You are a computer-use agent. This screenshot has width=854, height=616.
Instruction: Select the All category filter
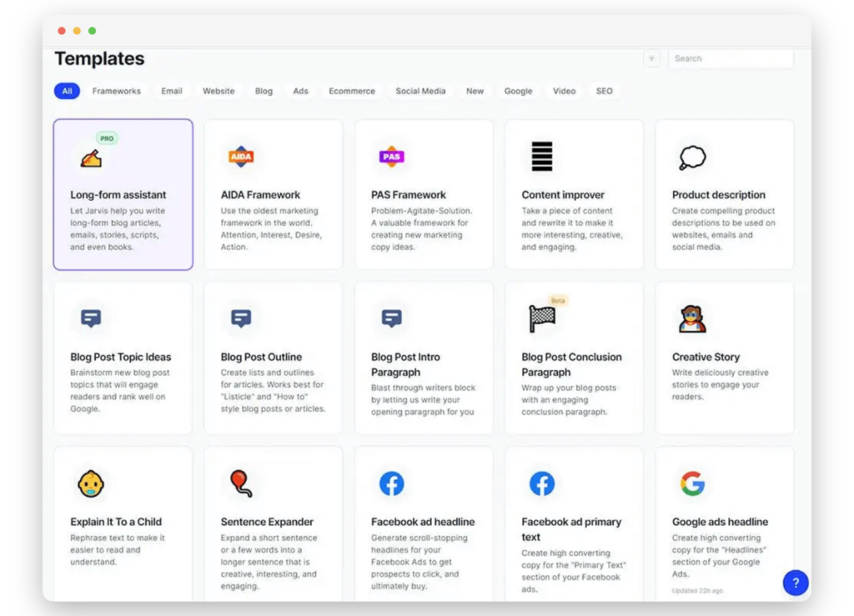[67, 91]
